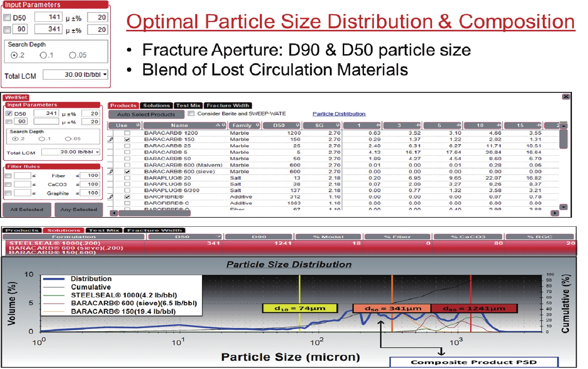The width and height of the screenshot is (588, 369).
Task: Click the products table vertical scrollbar thumb
Action: coord(564,139)
